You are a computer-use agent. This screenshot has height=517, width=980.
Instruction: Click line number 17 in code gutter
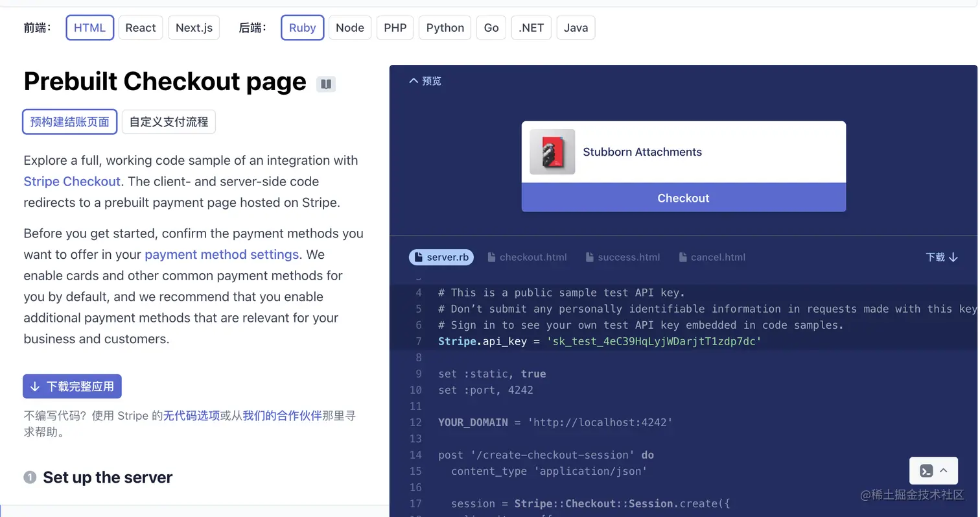point(415,503)
